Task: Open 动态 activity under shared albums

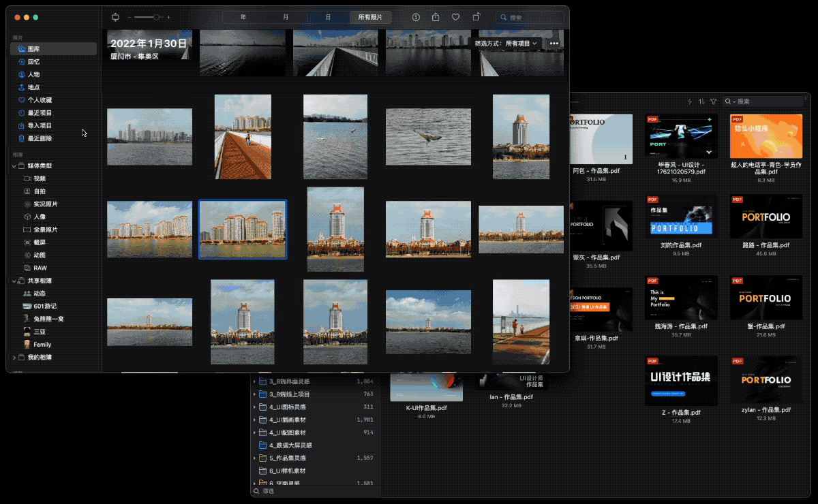Action: (x=53, y=294)
